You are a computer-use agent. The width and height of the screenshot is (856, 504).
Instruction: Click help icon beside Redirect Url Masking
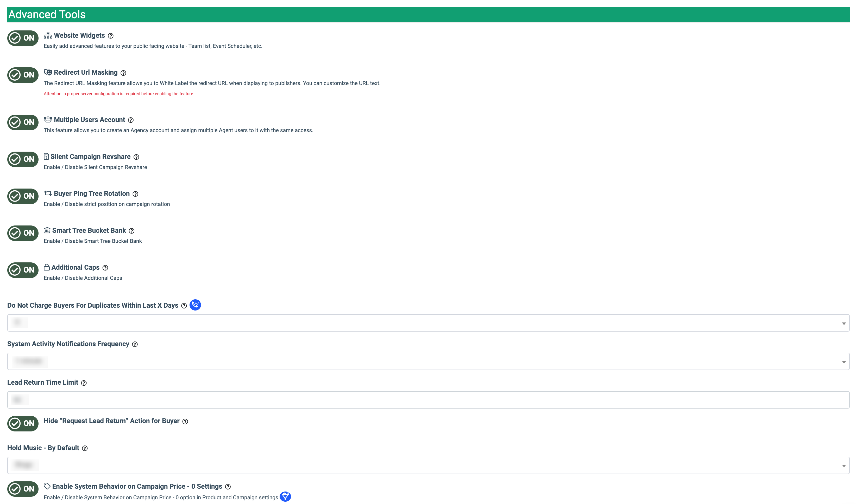tap(123, 73)
